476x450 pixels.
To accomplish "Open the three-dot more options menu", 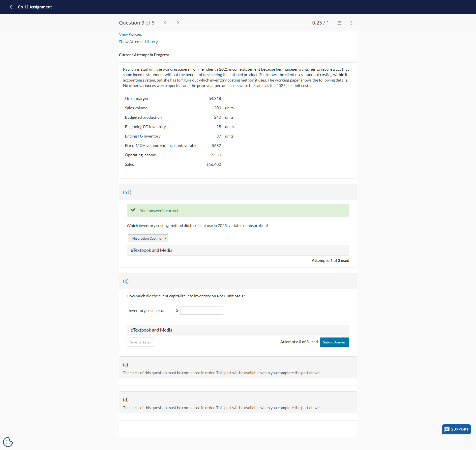I will 351,23.
